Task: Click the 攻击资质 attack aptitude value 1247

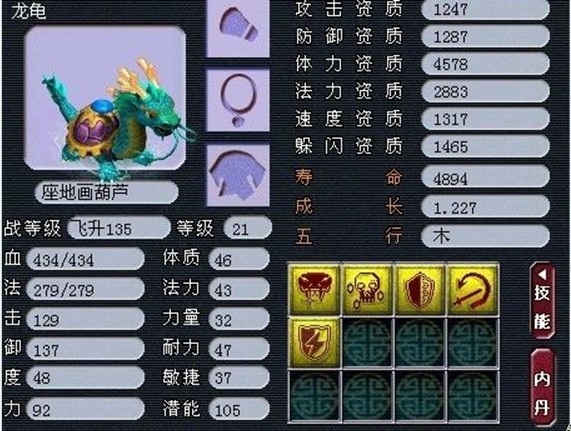Action: [485, 9]
